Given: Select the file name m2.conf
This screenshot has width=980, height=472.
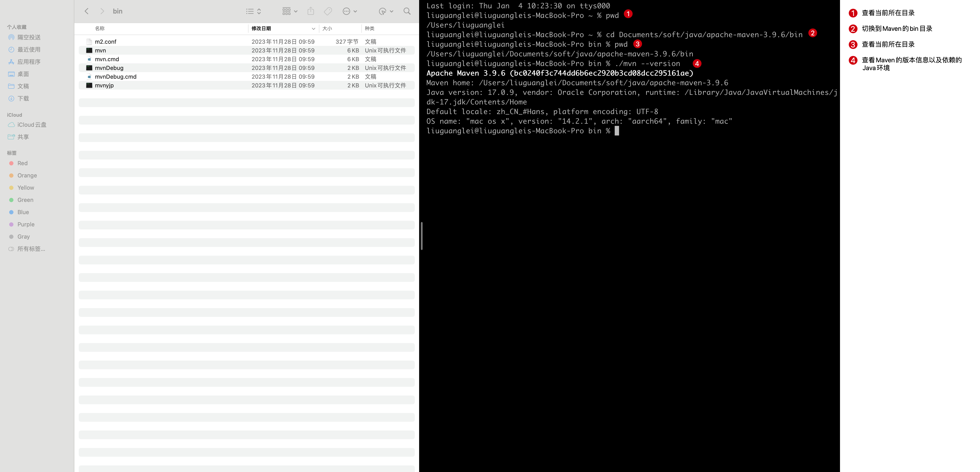Looking at the screenshot, I should (x=105, y=42).
